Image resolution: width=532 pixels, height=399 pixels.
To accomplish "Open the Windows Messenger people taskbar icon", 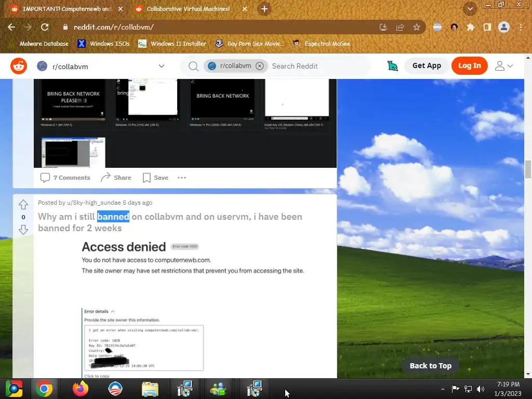I will click(219, 389).
